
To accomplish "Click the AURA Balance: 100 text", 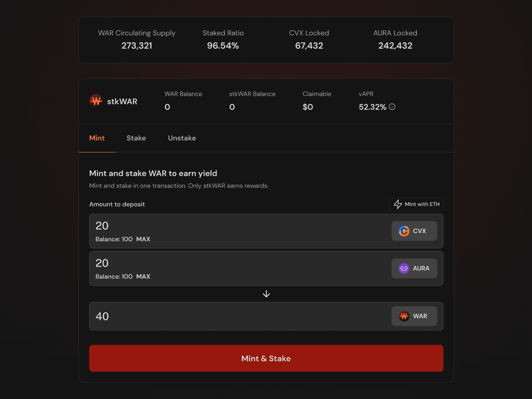I will pos(114,276).
